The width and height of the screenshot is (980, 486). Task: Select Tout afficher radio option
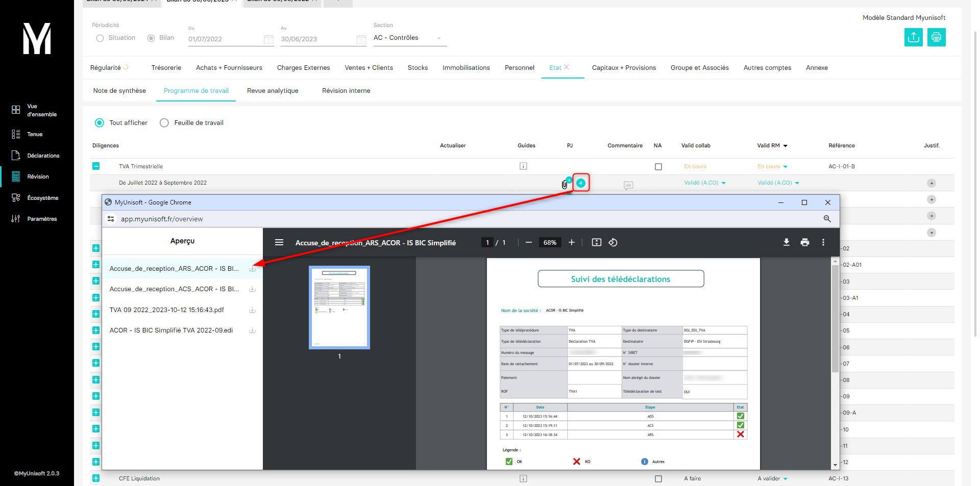tap(100, 123)
